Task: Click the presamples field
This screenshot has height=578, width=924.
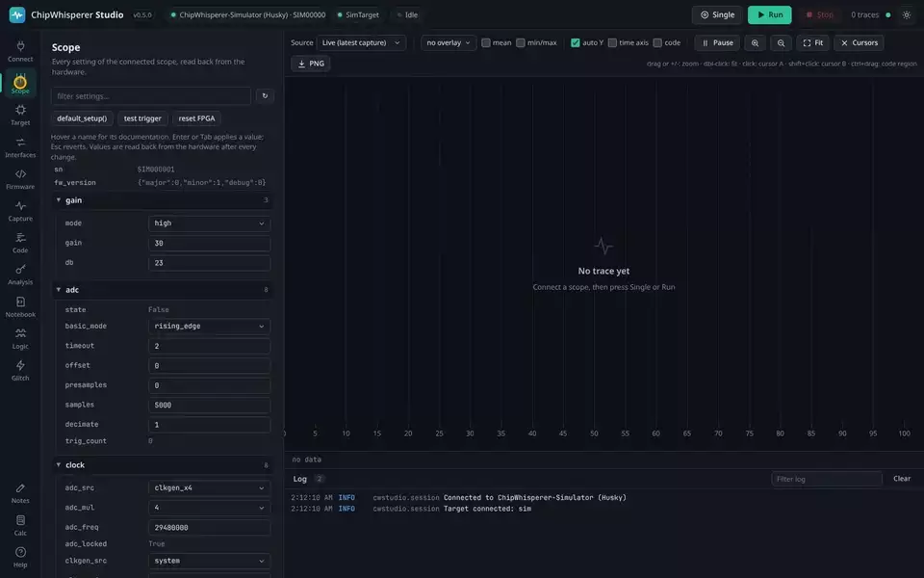Action: point(209,385)
